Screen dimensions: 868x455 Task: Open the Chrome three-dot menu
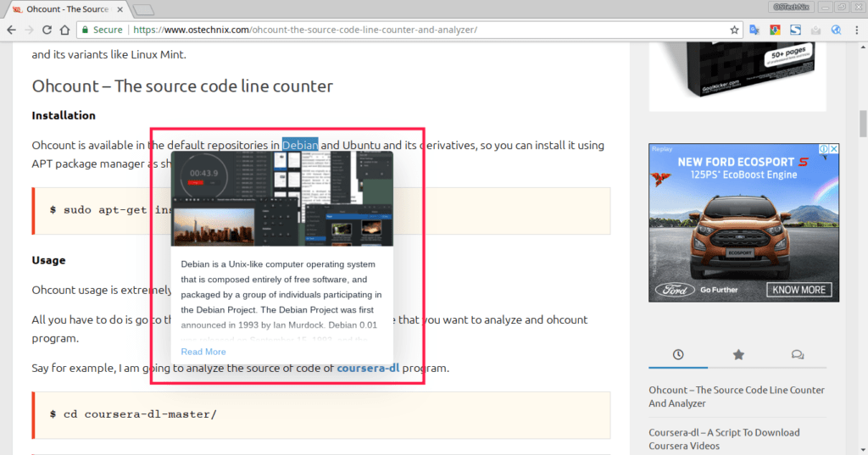pyautogui.click(x=855, y=30)
